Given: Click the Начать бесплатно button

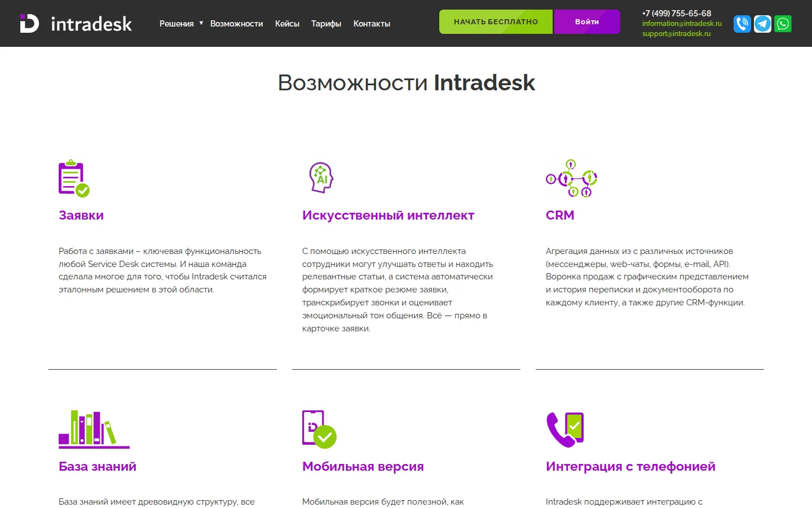Looking at the screenshot, I should click(x=496, y=21).
